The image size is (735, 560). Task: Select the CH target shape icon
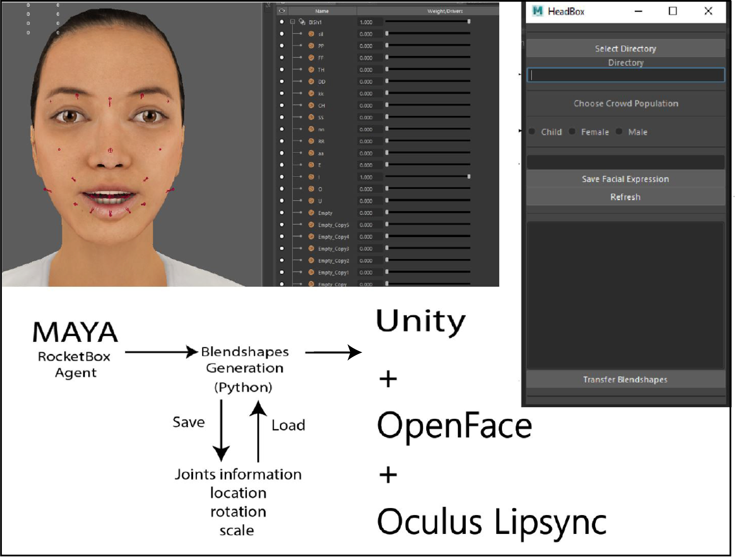tap(311, 105)
